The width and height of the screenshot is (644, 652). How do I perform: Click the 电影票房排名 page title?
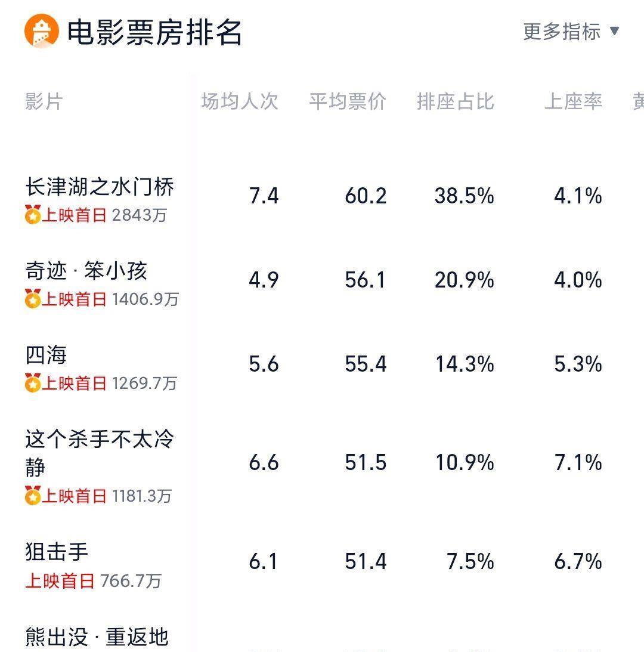[x=154, y=32]
